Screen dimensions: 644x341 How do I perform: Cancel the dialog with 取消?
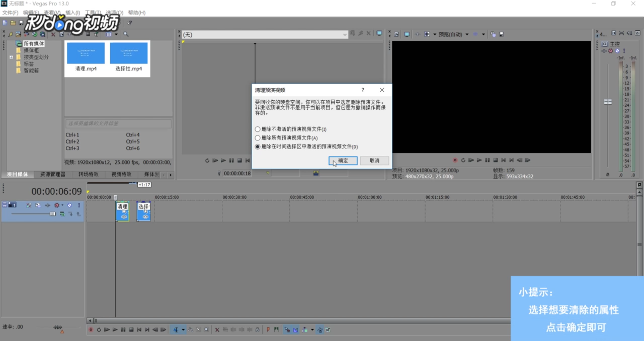[x=374, y=161]
